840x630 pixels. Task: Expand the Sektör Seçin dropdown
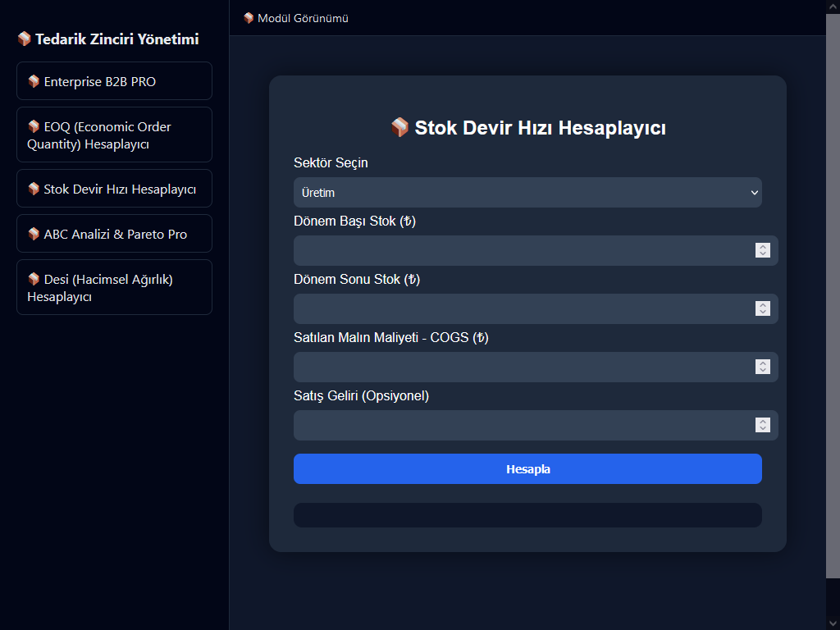(527, 193)
